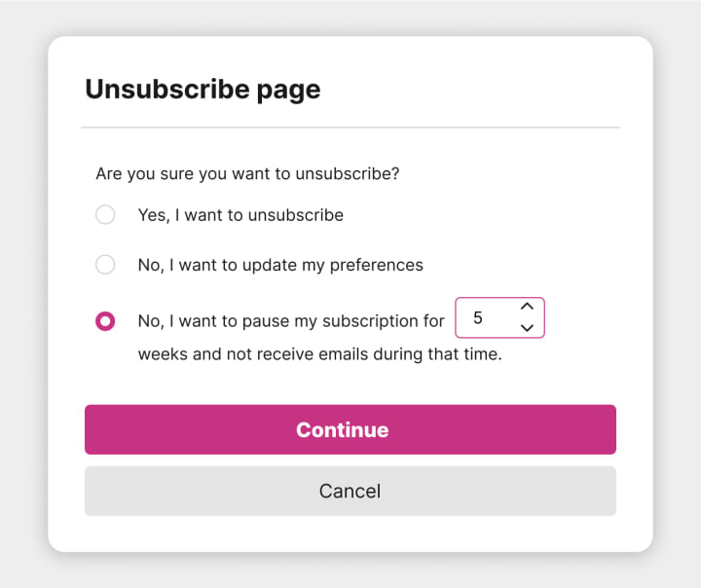Decrease pause weeks using the down chevron
The image size is (701, 588).
point(527,328)
